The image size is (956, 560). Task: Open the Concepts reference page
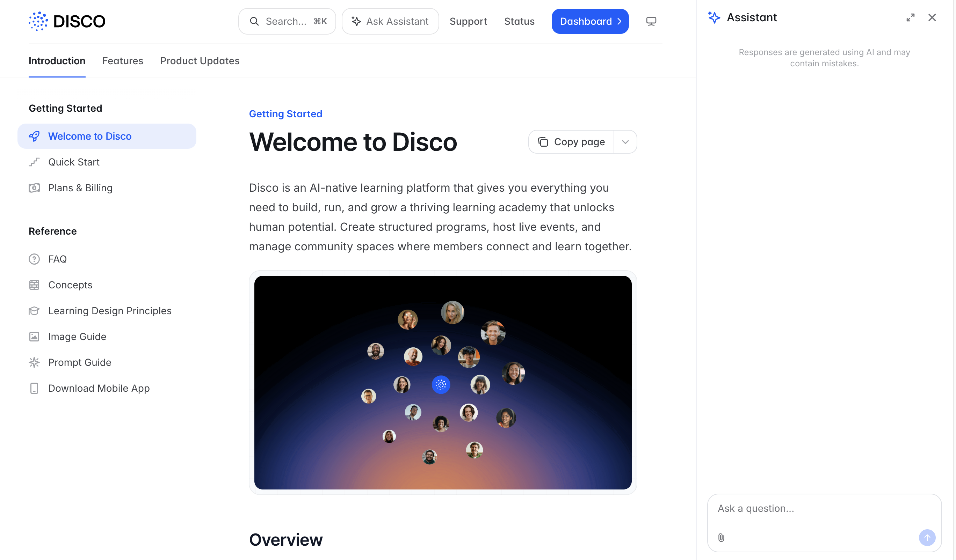[x=107, y=285]
